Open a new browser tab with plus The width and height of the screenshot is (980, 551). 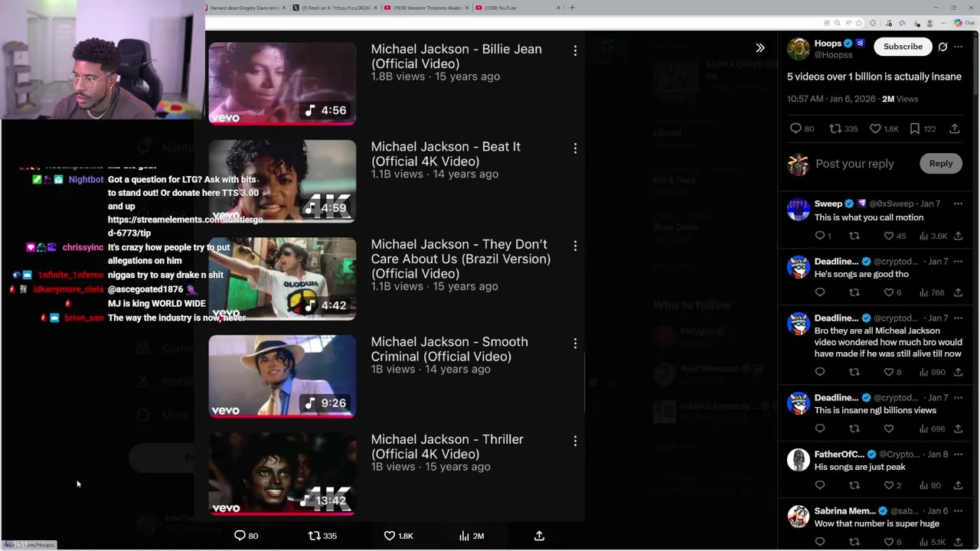point(572,8)
